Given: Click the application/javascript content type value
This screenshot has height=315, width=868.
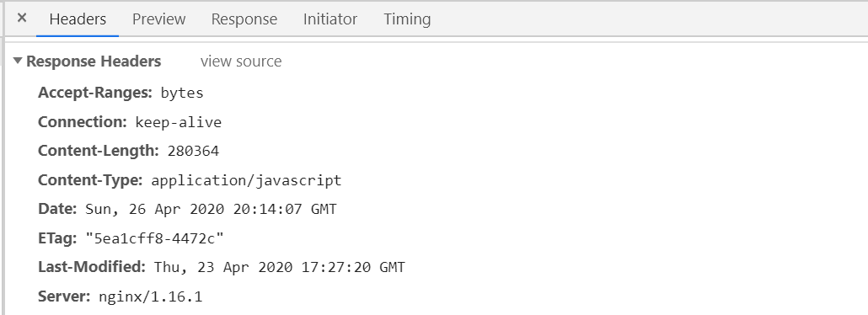Looking at the screenshot, I should (246, 180).
